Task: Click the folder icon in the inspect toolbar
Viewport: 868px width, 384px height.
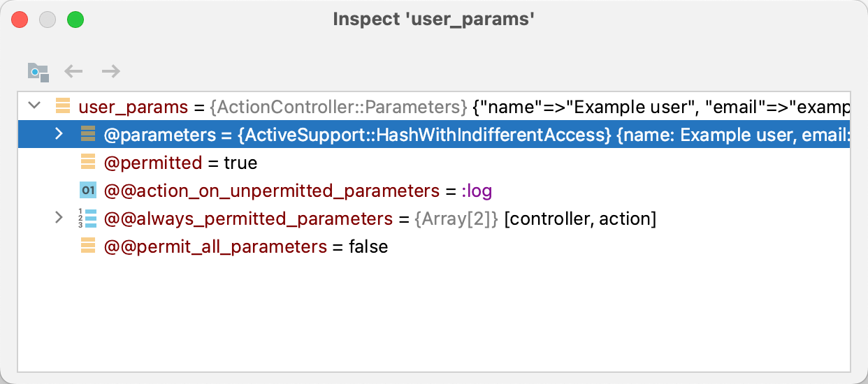Action: click(38, 71)
